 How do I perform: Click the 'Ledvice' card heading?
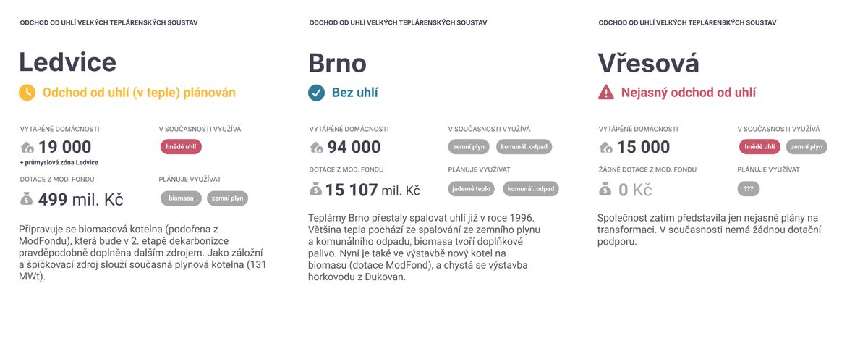point(67,62)
